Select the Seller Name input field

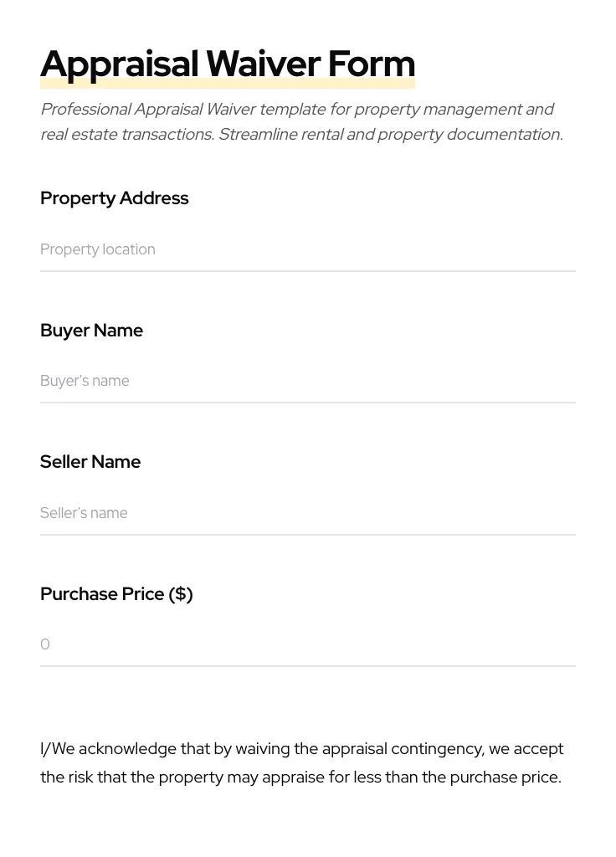coord(307,513)
